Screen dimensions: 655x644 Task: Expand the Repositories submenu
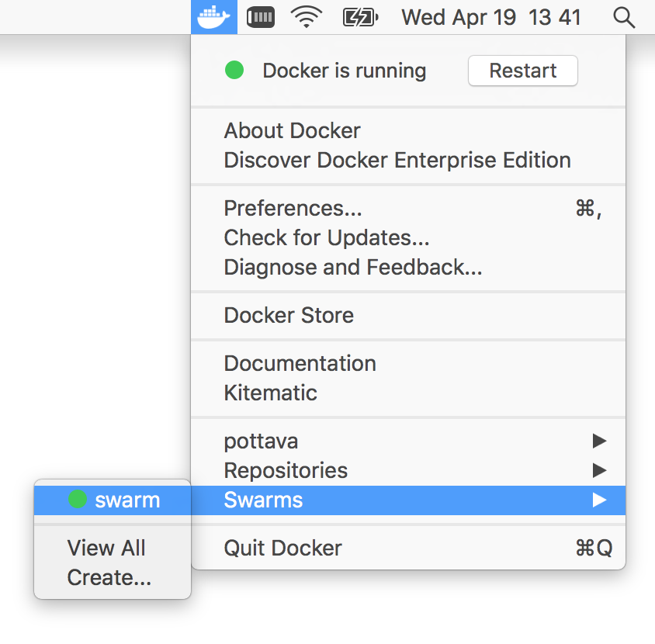click(408, 471)
